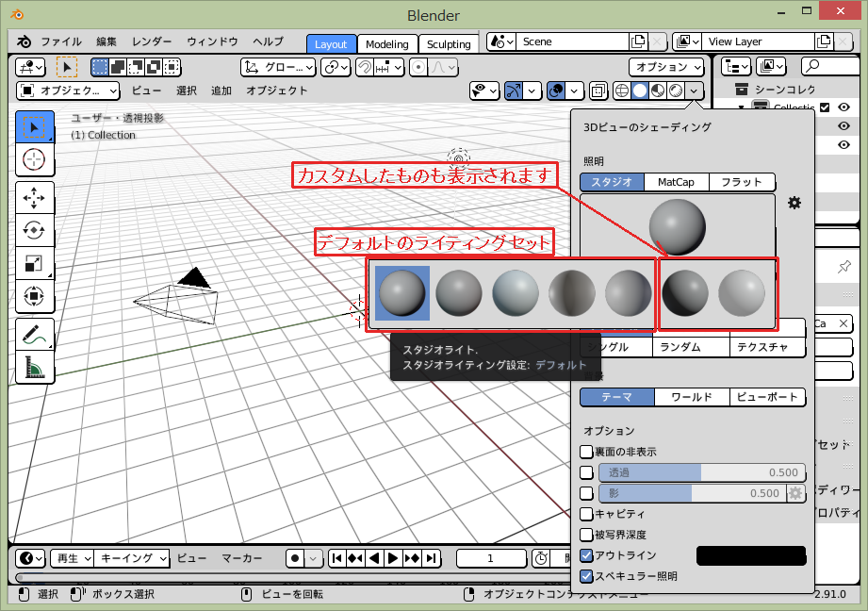The image size is (868, 611).
Task: Switch to solid viewport shading
Action: [639, 91]
